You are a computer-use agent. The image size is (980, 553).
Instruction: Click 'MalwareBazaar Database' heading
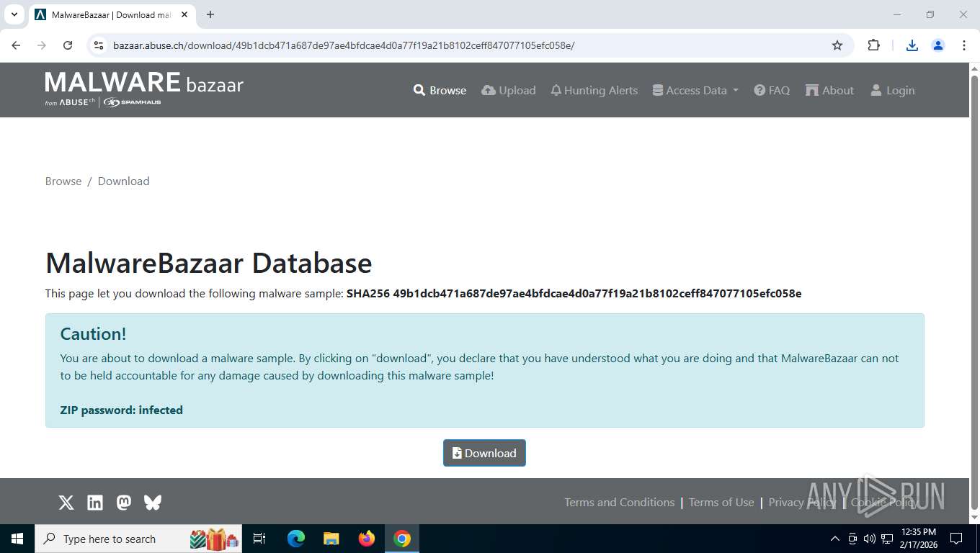coord(208,263)
